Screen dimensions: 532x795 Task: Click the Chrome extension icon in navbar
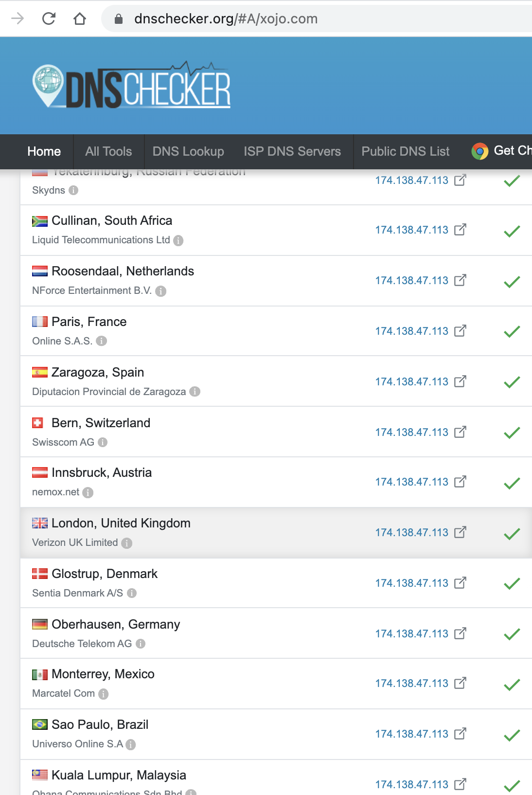[479, 151]
